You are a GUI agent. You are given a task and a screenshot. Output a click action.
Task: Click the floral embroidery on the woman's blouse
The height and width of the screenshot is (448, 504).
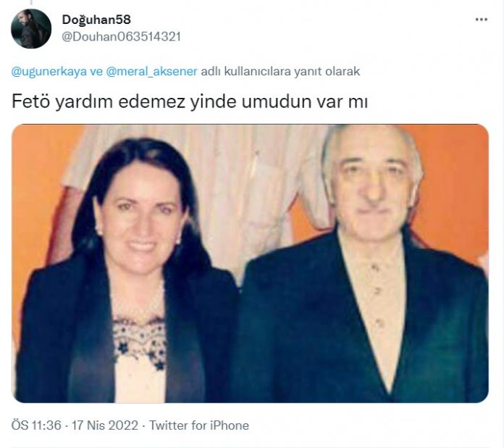[x=140, y=341]
